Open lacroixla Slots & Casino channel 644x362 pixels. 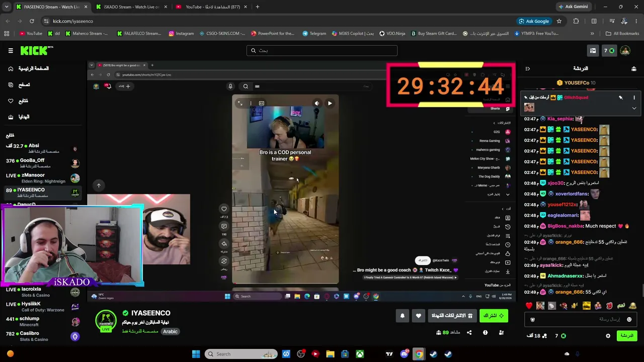[x=43, y=292]
